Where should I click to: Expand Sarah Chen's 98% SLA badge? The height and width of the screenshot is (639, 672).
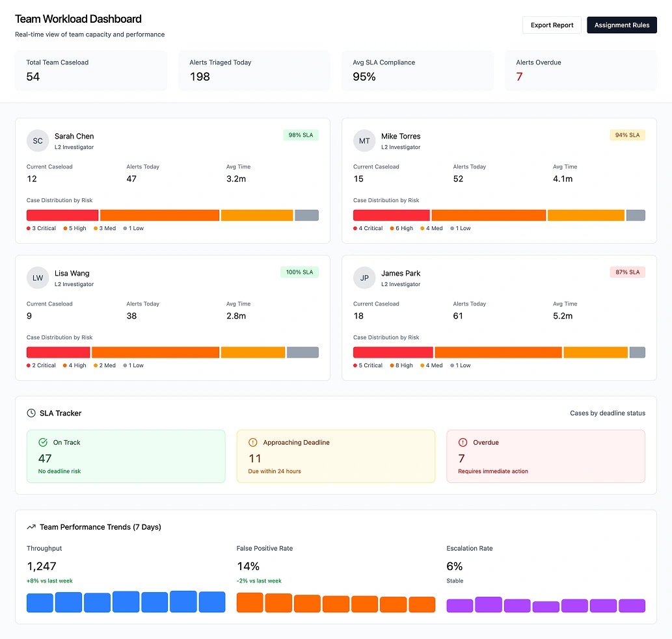click(301, 135)
